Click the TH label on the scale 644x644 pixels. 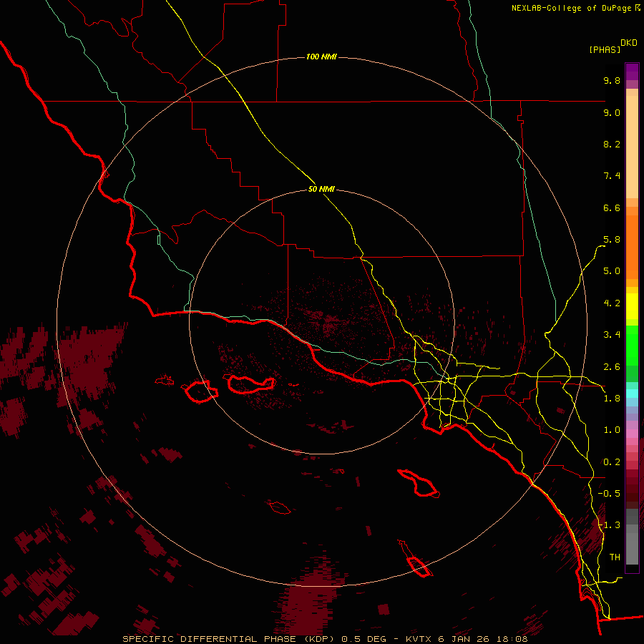tap(615, 557)
